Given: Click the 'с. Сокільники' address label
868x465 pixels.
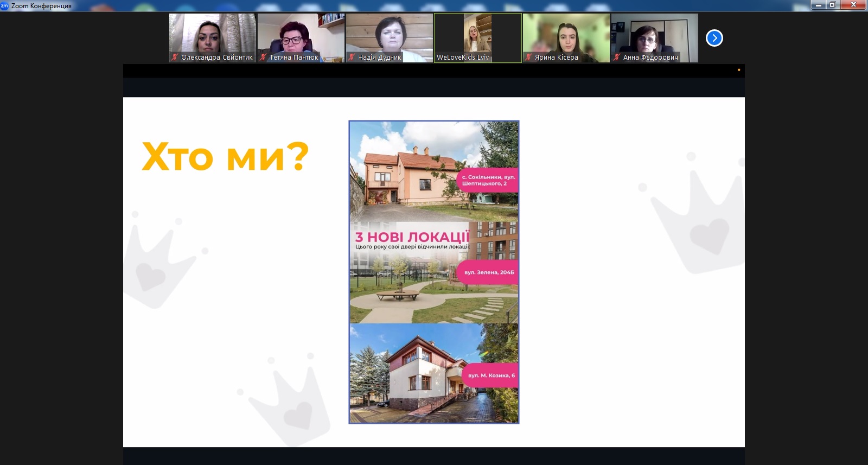Looking at the screenshot, I should click(488, 180).
